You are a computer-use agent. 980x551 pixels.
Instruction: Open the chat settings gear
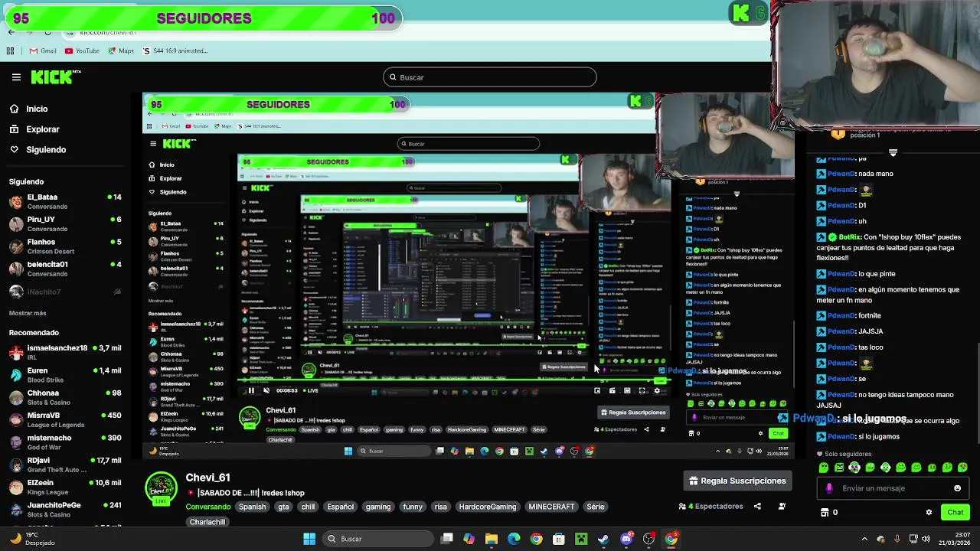point(929,512)
